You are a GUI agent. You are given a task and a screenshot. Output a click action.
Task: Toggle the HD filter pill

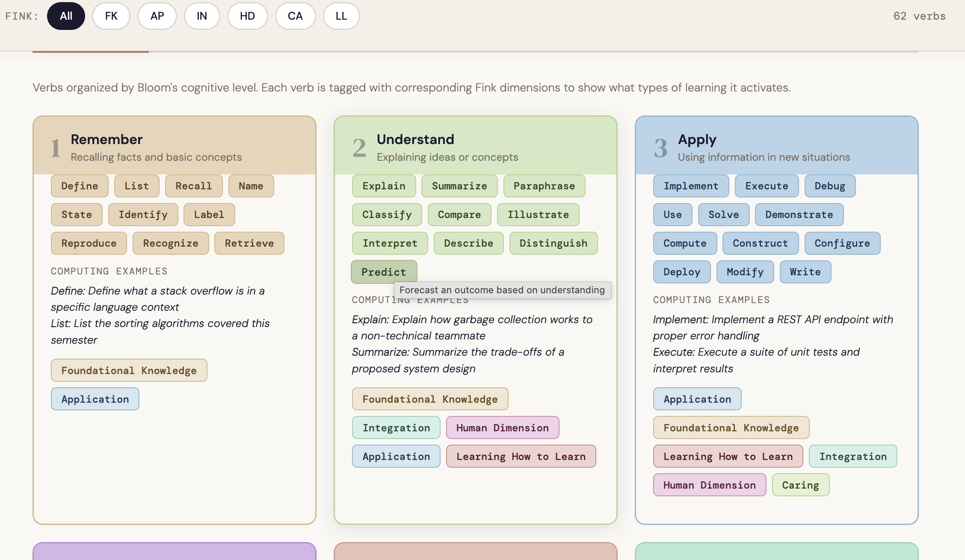(247, 16)
